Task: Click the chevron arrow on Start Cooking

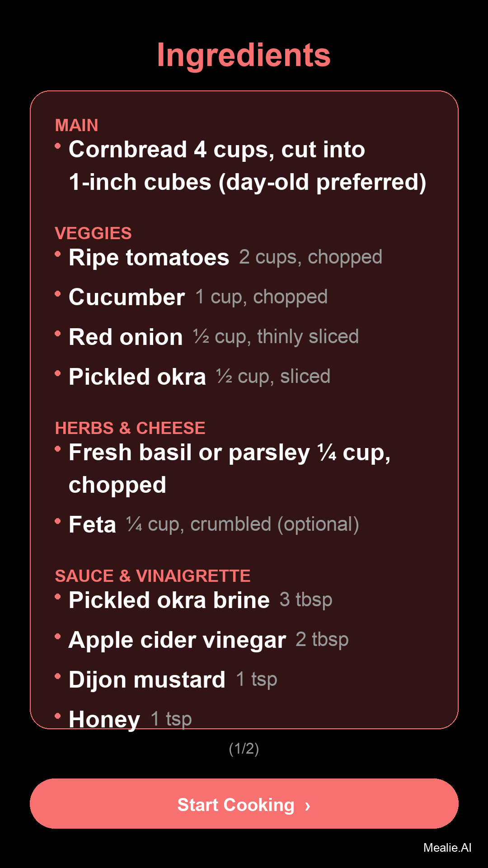Action: [308, 806]
